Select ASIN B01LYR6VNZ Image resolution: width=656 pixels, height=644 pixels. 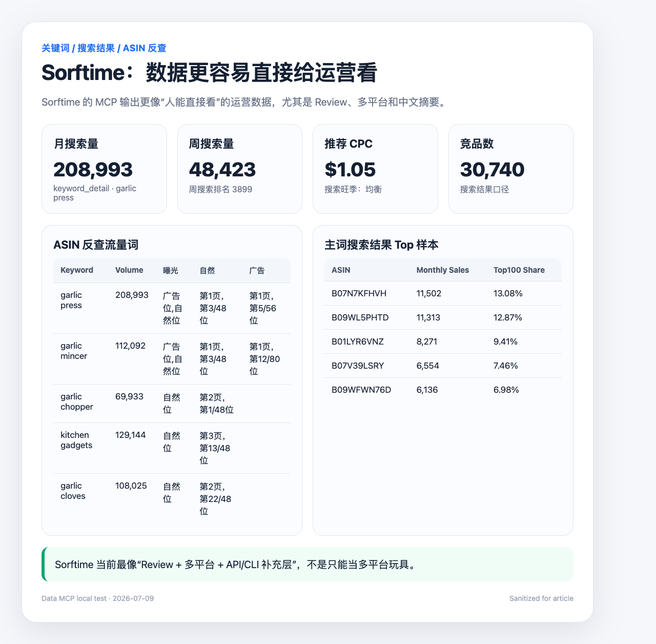[358, 341]
